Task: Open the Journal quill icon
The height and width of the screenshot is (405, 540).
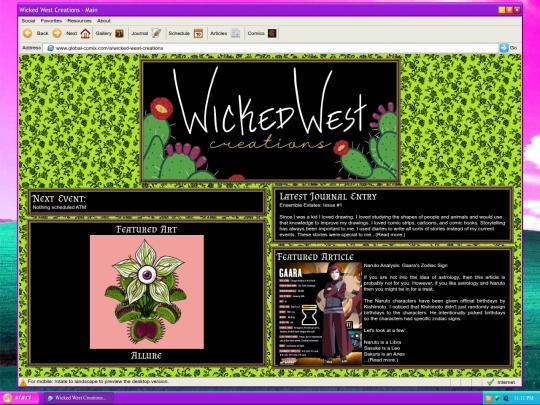Action: (x=156, y=33)
